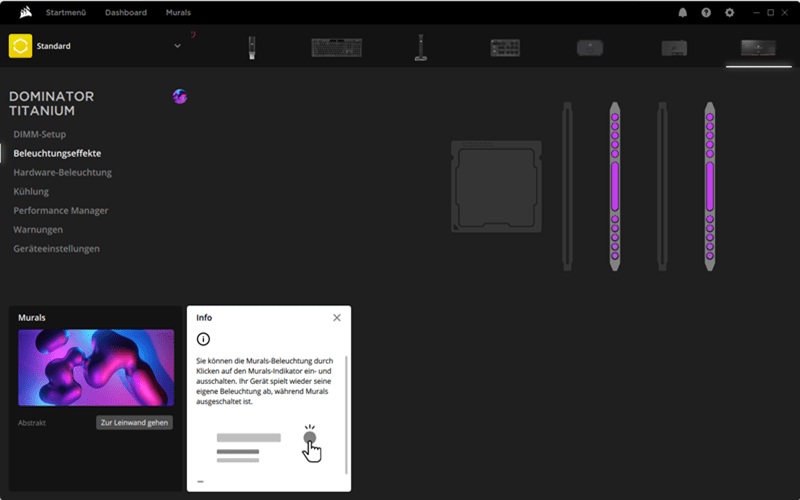800x500 pixels.
Task: Open the Startmenü tab
Action: tap(66, 12)
